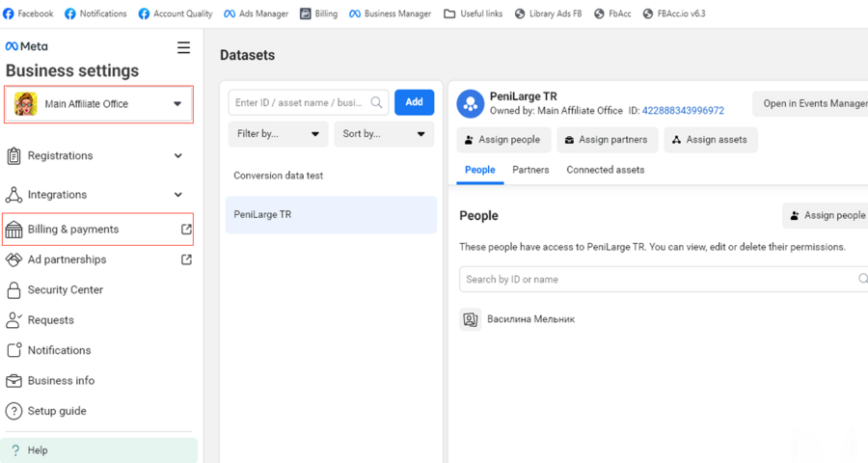Click the Integrations nodes icon
The height and width of the screenshot is (463, 868).
tap(14, 195)
